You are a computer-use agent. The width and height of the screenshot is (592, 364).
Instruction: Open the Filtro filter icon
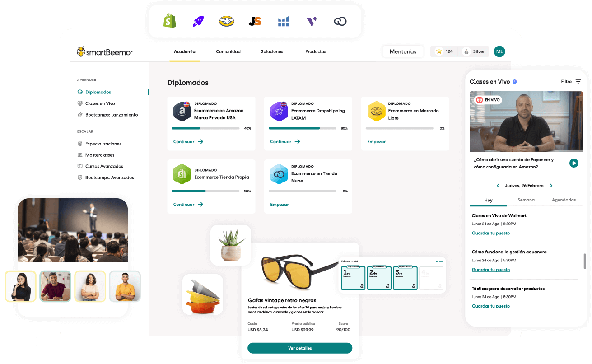(578, 82)
